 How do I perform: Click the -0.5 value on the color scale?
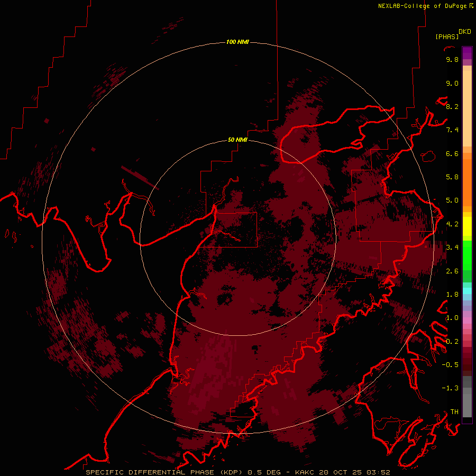[450, 365]
